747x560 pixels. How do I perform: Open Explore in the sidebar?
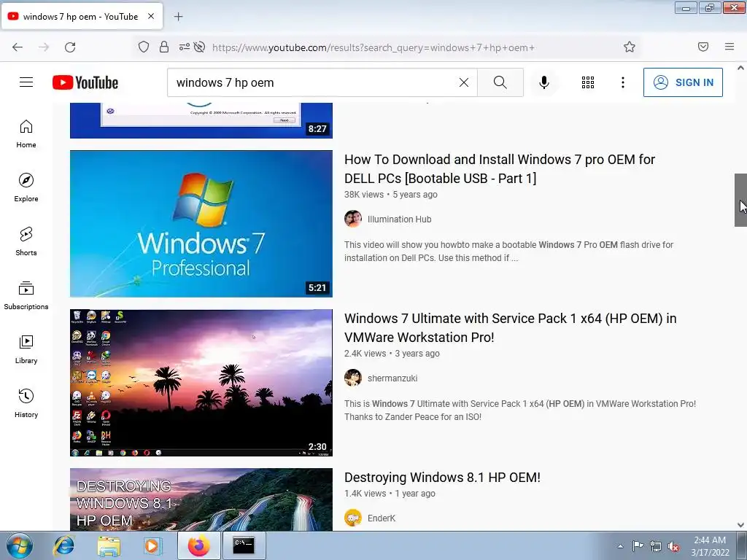click(x=26, y=187)
